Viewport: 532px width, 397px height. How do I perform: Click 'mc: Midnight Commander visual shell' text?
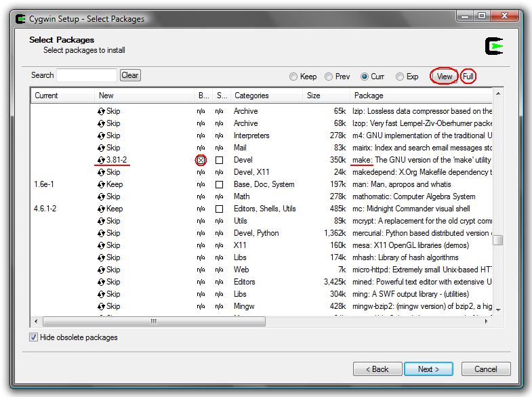tap(411, 209)
